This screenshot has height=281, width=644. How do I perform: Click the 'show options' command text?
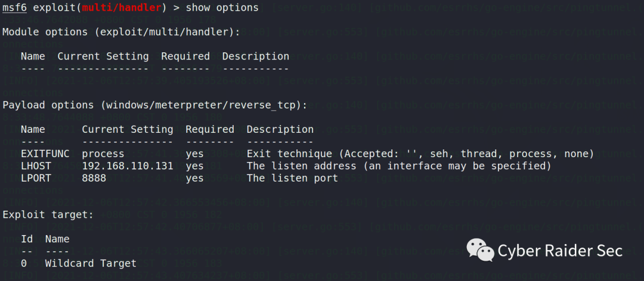(222, 7)
